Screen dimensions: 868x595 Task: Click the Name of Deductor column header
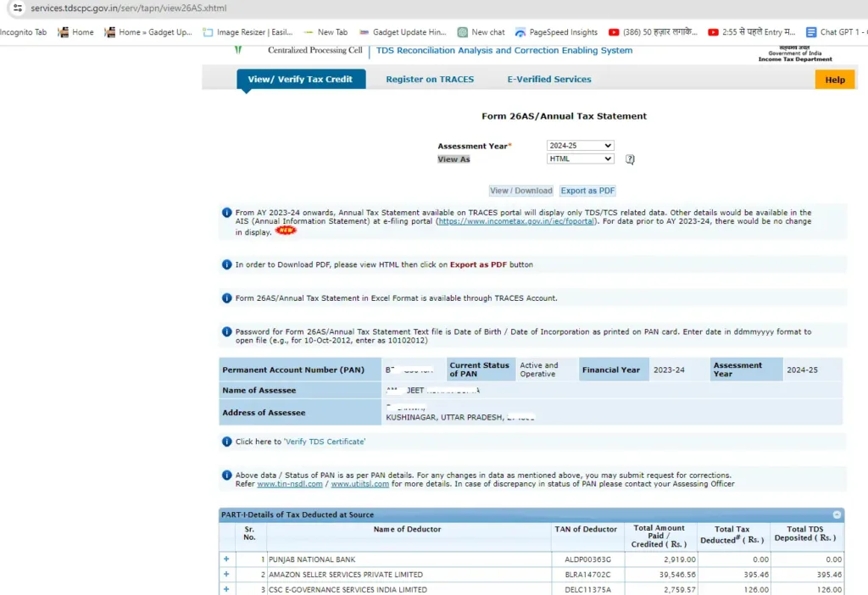(407, 529)
